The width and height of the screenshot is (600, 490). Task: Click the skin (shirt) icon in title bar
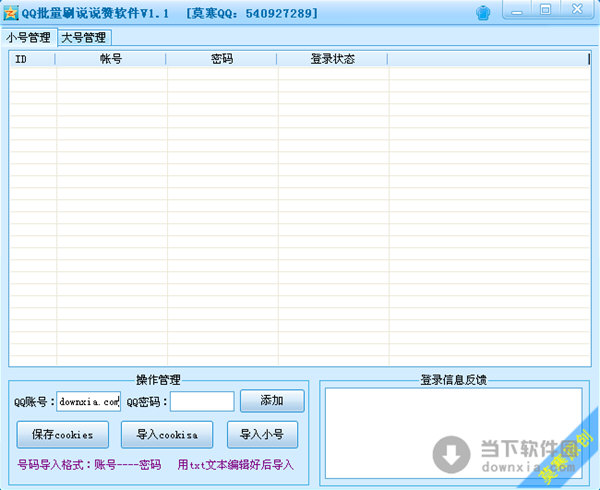click(483, 13)
